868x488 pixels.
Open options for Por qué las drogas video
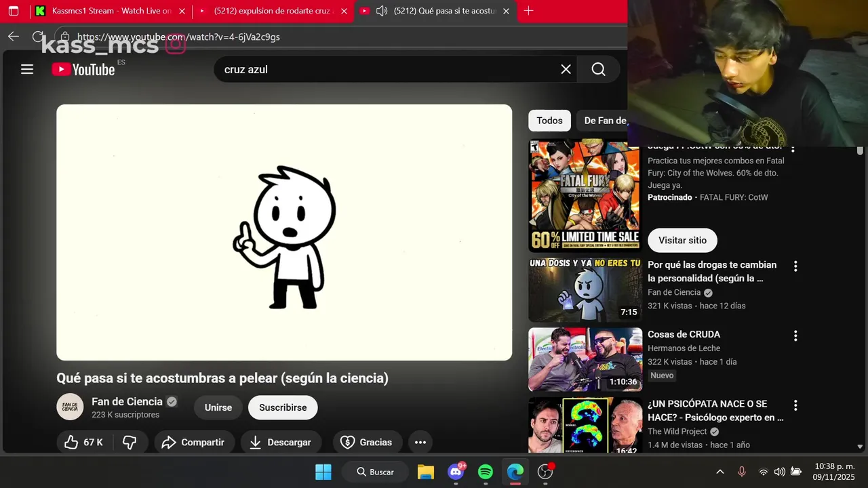tap(795, 266)
